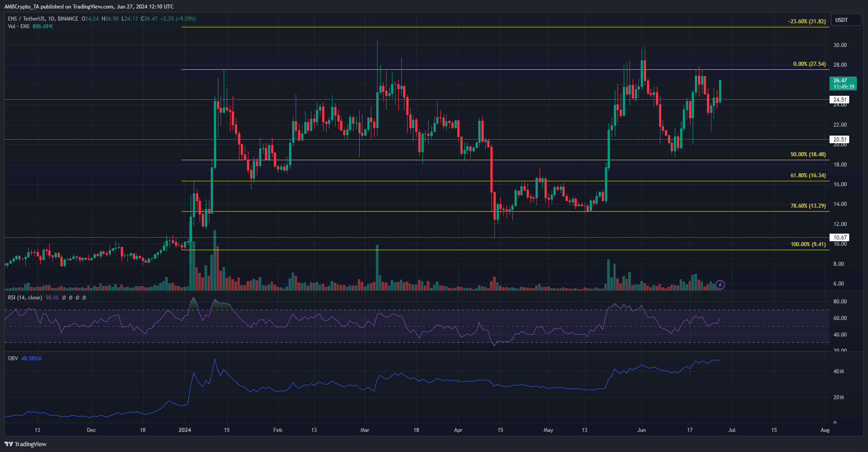Click the 24.51 horizontal line price label
This screenshot has width=868, height=452.
coord(839,100)
